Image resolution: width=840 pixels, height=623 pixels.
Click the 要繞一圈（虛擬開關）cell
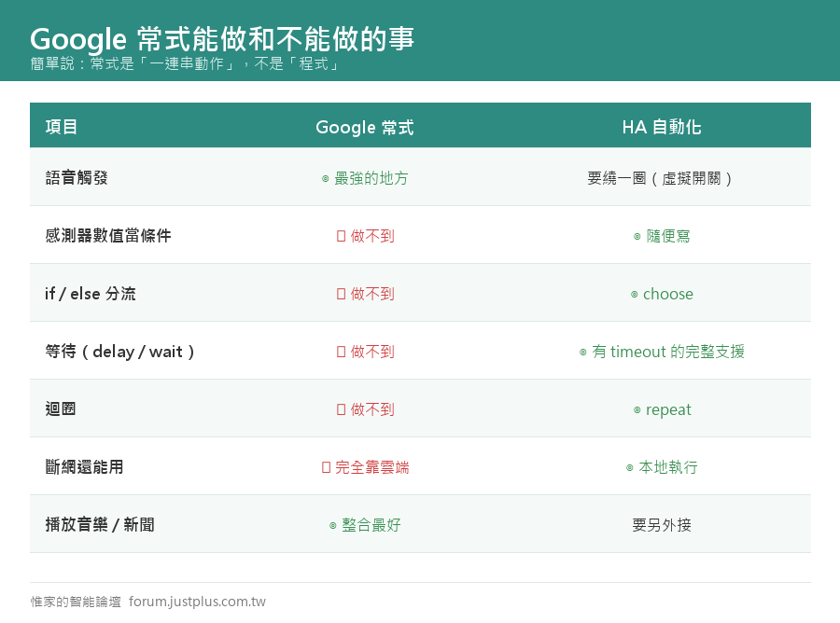[662, 178]
